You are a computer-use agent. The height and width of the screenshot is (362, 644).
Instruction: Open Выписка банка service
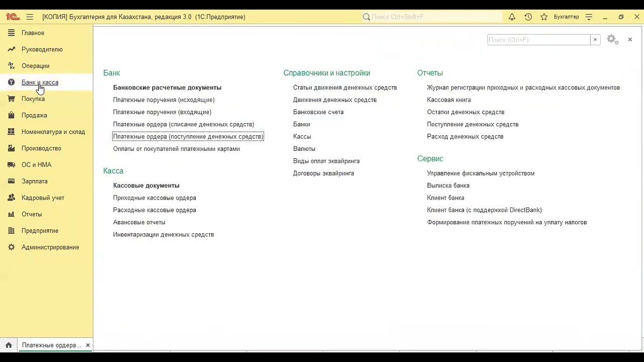click(x=448, y=186)
